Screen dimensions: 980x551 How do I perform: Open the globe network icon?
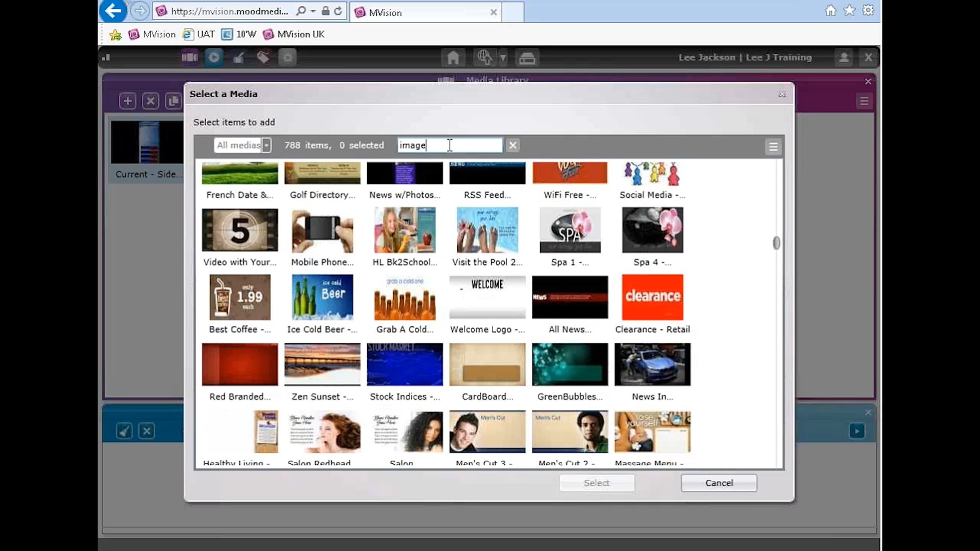coord(484,58)
